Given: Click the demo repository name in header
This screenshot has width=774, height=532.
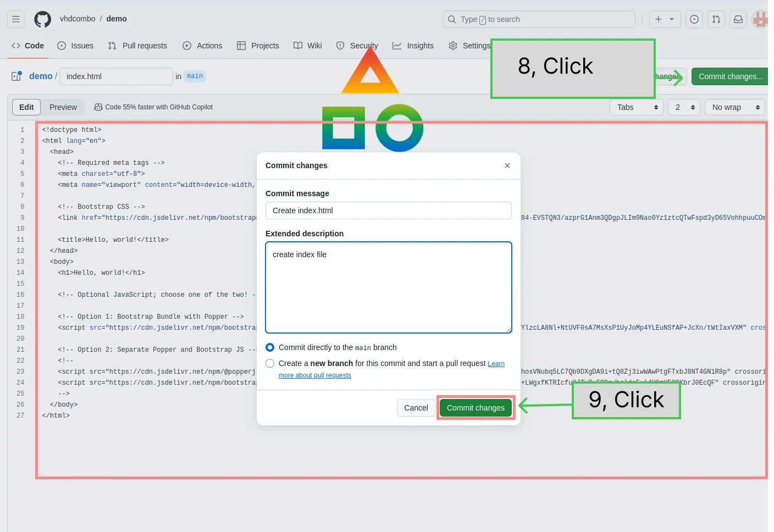Looking at the screenshot, I should [117, 19].
